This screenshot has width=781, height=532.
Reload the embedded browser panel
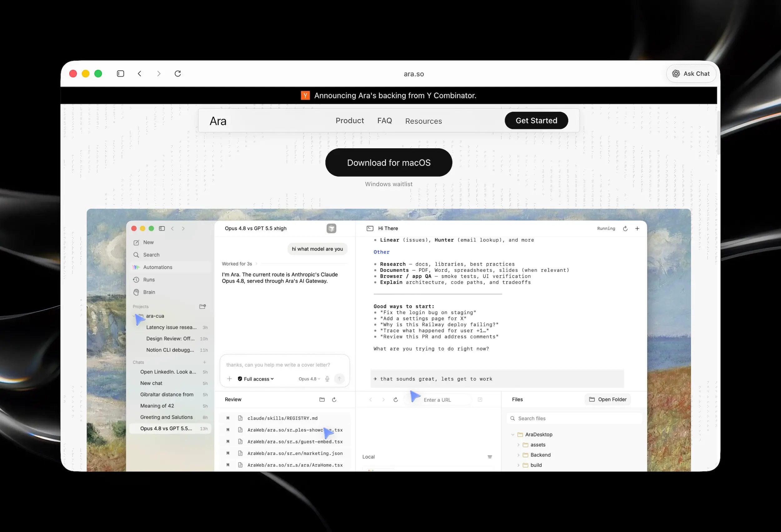[x=395, y=400]
